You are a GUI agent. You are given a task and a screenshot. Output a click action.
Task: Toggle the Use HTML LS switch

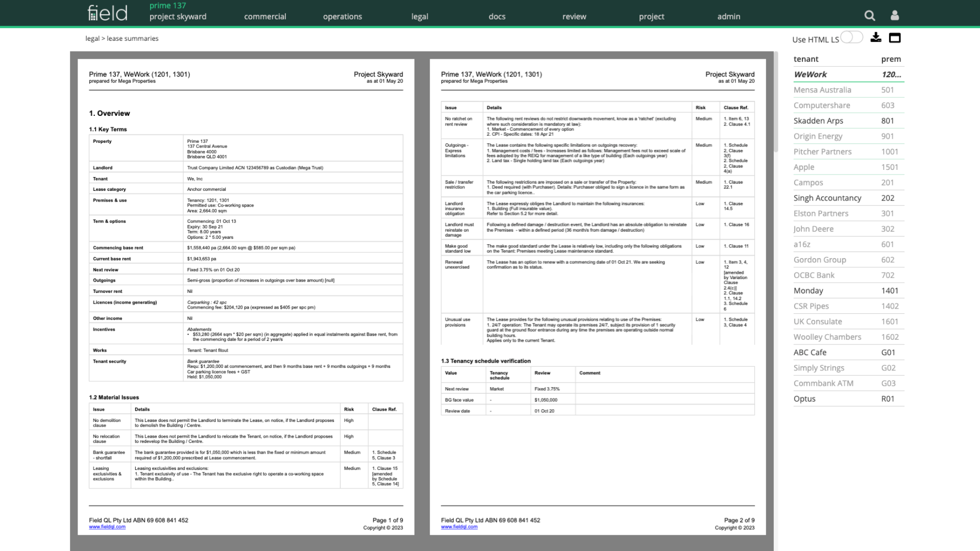coord(851,37)
